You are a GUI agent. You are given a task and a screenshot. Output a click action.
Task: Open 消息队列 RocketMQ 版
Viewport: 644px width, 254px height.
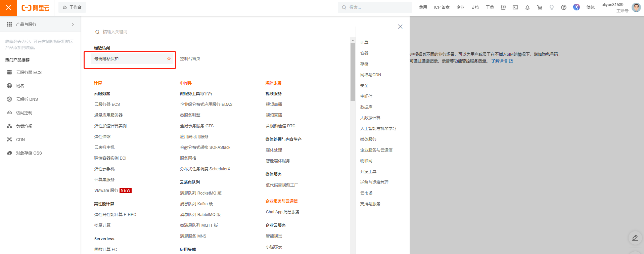[201, 193]
